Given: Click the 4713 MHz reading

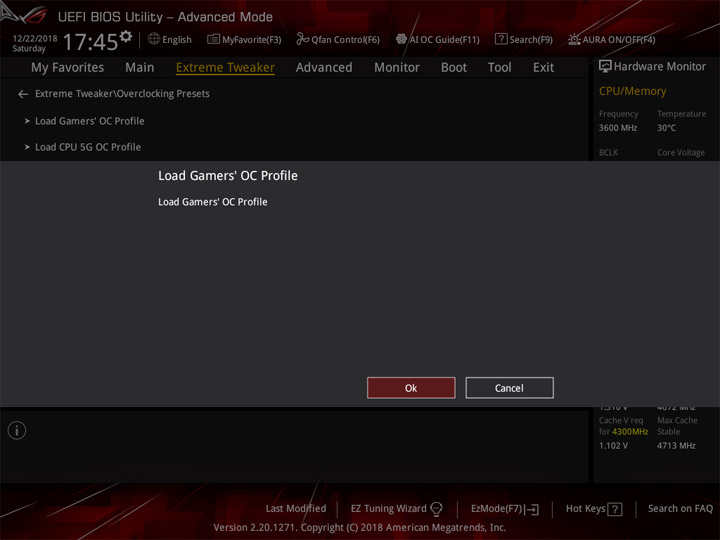Looking at the screenshot, I should click(x=676, y=446).
